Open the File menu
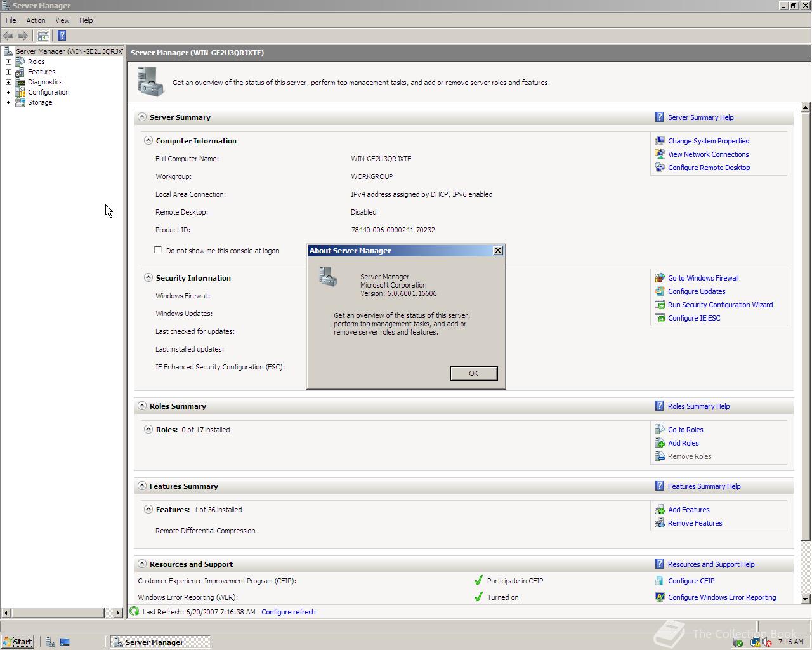This screenshot has height=650, width=812. [x=11, y=20]
